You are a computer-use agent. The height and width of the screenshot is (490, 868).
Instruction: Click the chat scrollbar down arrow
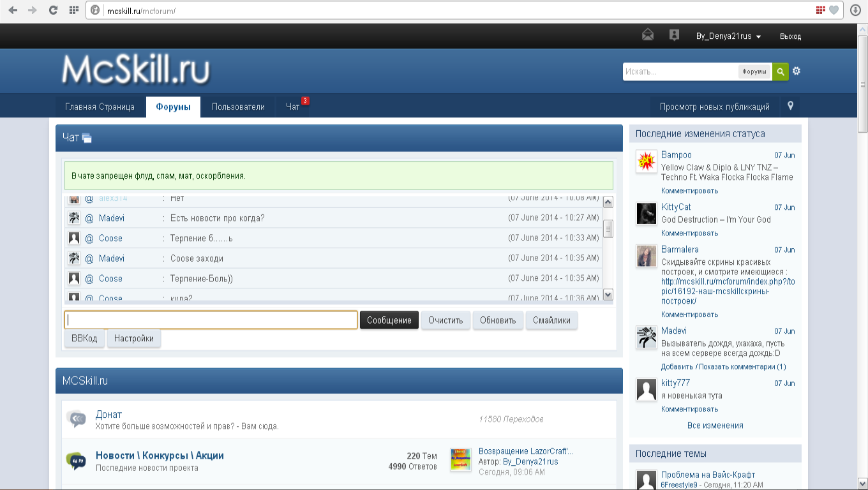coord(608,294)
